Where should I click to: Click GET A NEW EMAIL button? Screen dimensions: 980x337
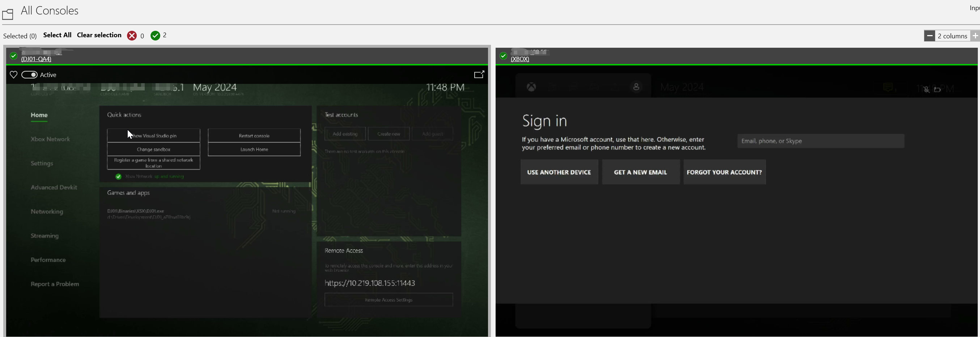[641, 172]
